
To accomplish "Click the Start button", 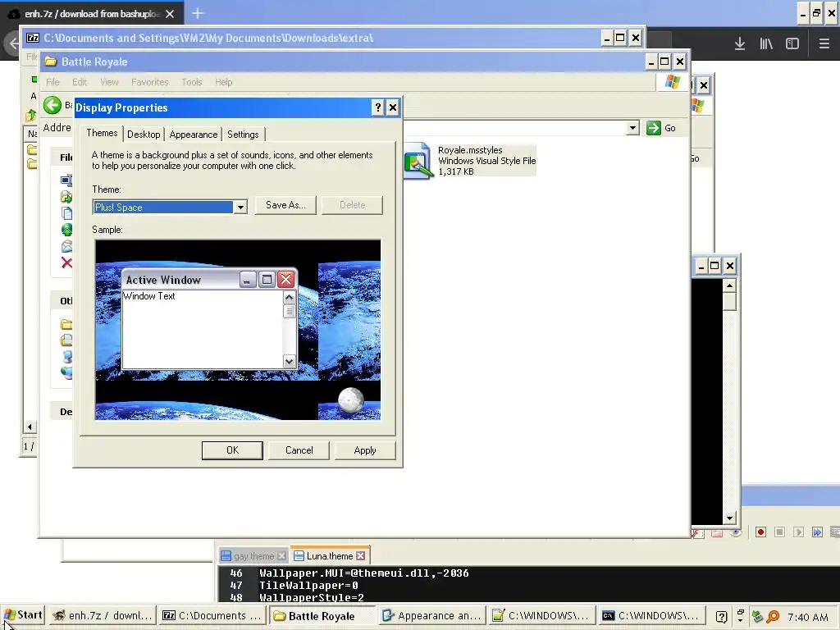I will [23, 615].
